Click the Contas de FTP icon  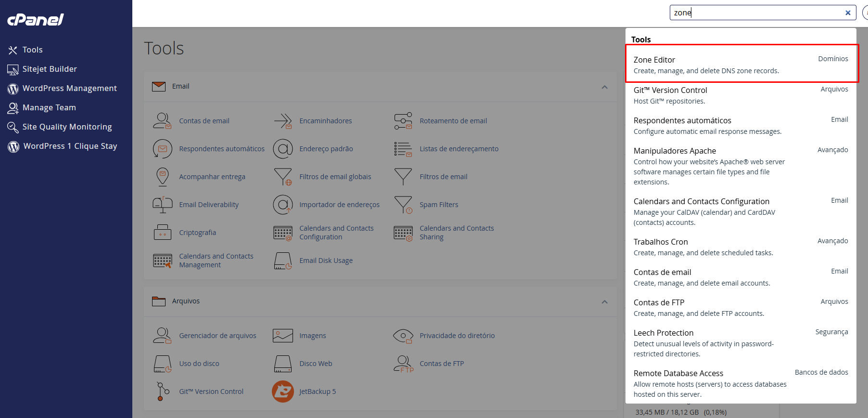[x=403, y=364]
